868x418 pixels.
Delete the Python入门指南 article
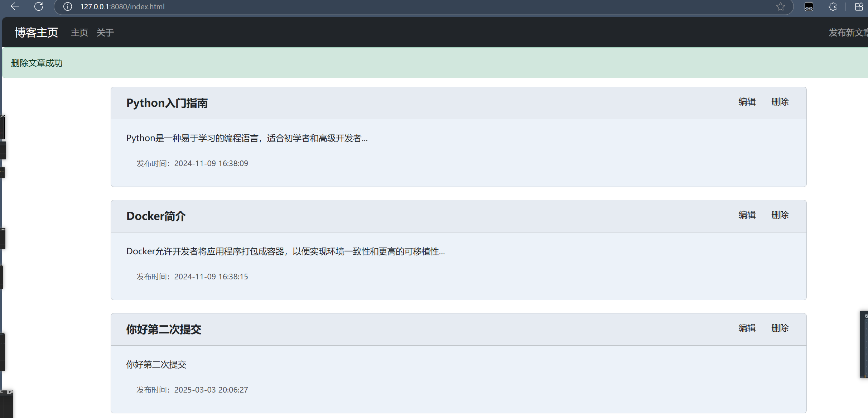click(x=780, y=102)
